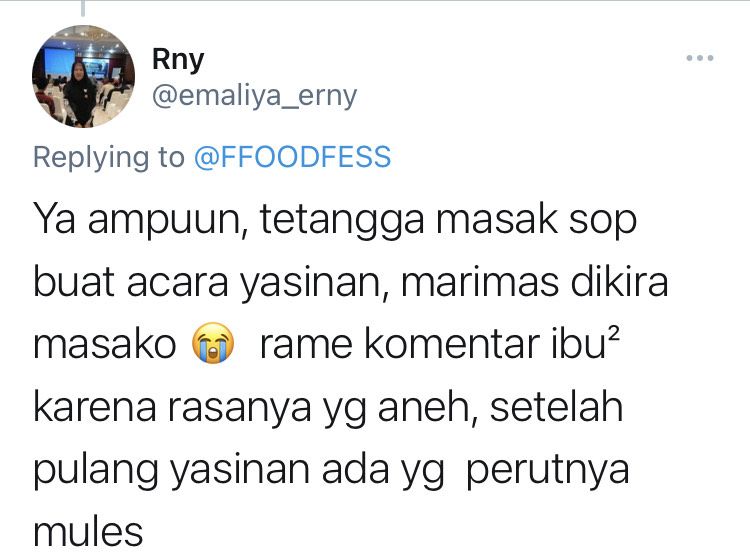
Task: Tap the 'buat acara' text
Action: point(131,282)
